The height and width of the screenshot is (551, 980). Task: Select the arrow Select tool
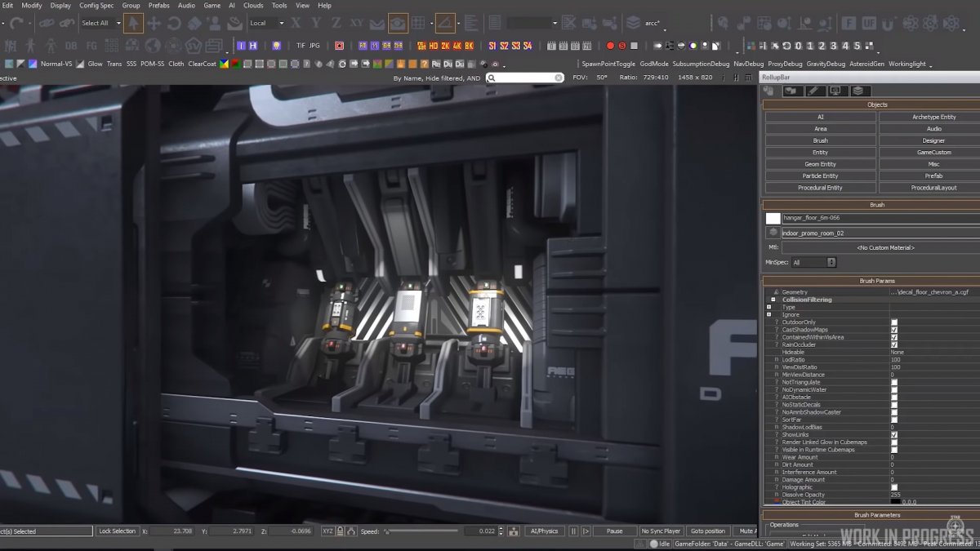point(134,23)
